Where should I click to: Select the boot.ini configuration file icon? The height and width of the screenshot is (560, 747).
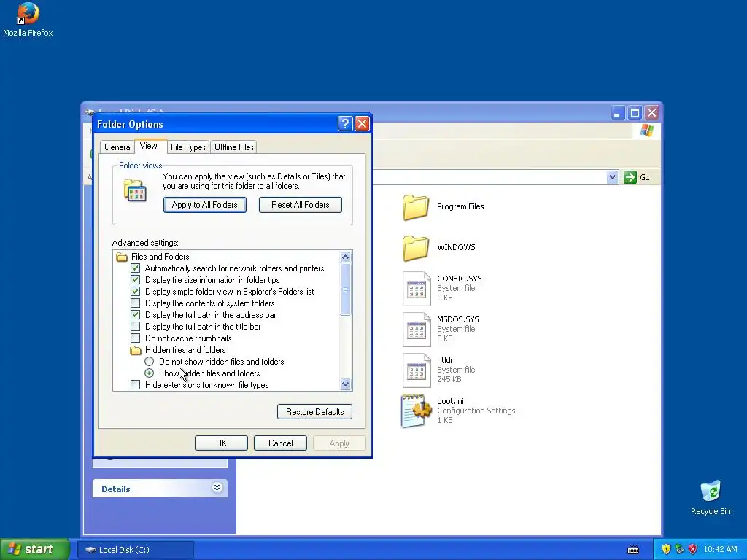(417, 411)
